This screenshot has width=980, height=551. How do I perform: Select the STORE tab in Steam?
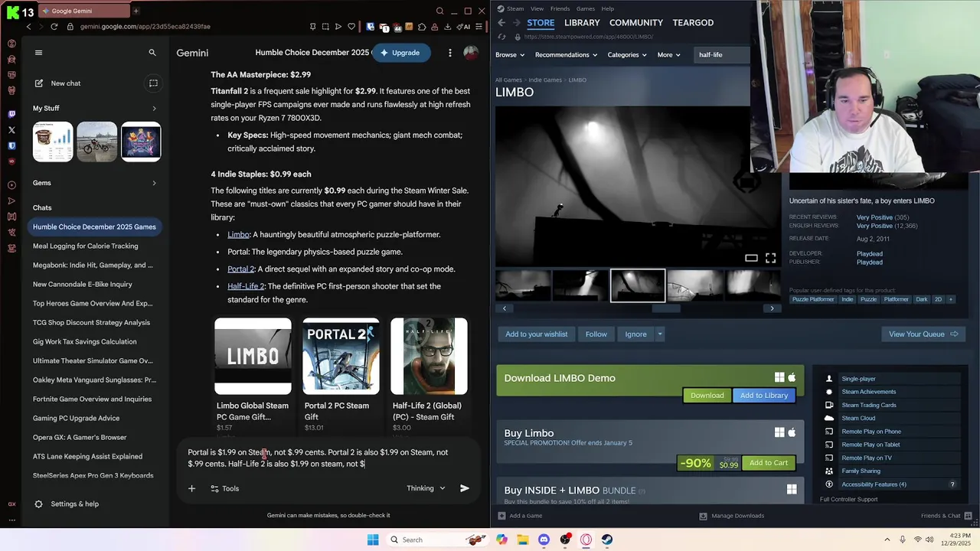[x=541, y=23]
